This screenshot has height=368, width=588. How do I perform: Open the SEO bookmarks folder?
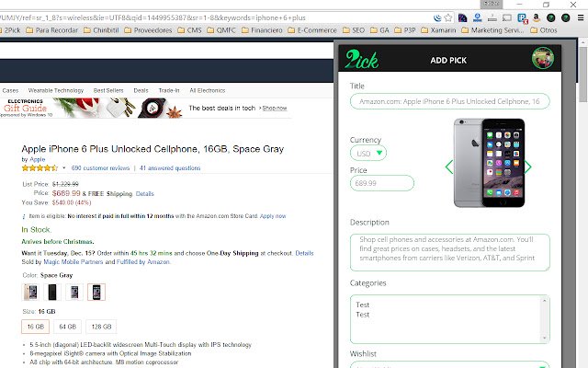(x=354, y=30)
